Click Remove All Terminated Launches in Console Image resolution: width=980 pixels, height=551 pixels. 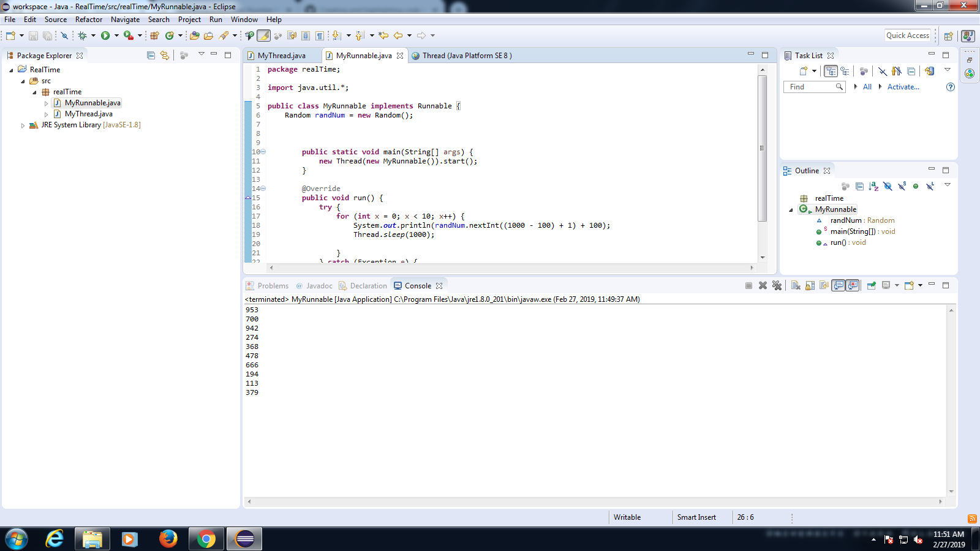coord(777,285)
